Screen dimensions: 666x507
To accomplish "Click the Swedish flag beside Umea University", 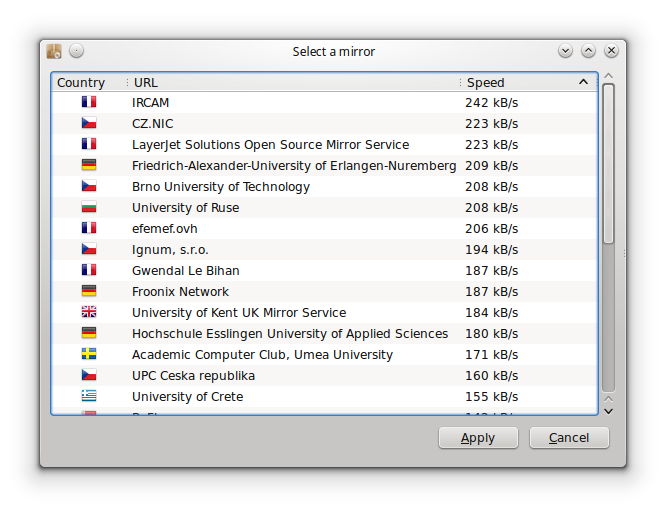I will 89,354.
